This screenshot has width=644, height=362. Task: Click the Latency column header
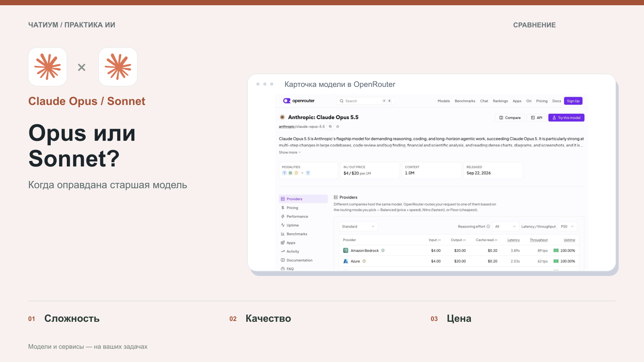click(x=514, y=240)
